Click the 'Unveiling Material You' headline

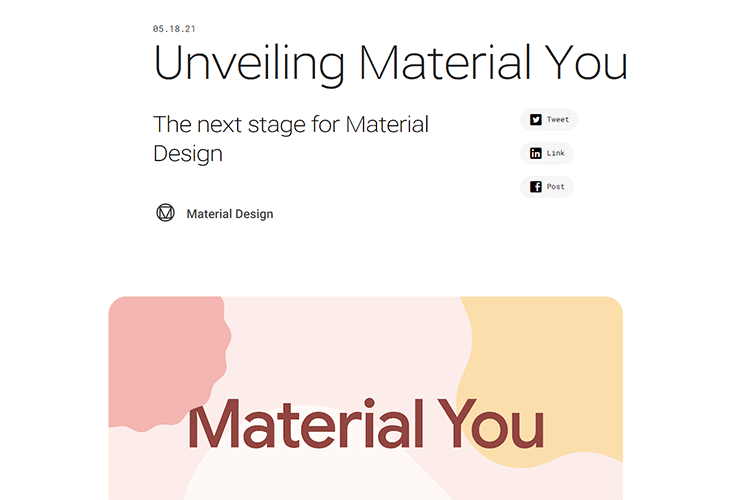(390, 62)
